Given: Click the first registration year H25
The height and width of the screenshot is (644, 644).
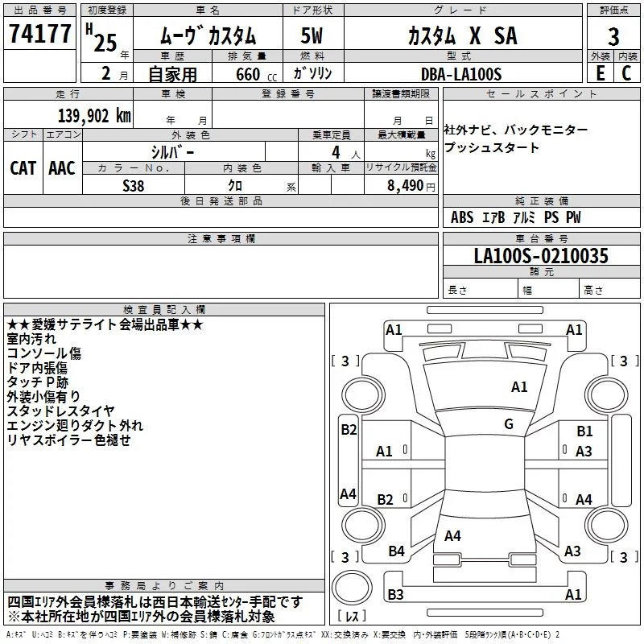Looking at the screenshot, I should coord(101,38).
